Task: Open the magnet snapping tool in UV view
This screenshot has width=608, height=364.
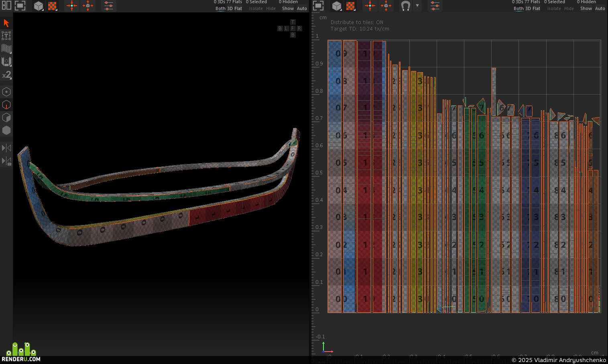Action: tap(405, 6)
